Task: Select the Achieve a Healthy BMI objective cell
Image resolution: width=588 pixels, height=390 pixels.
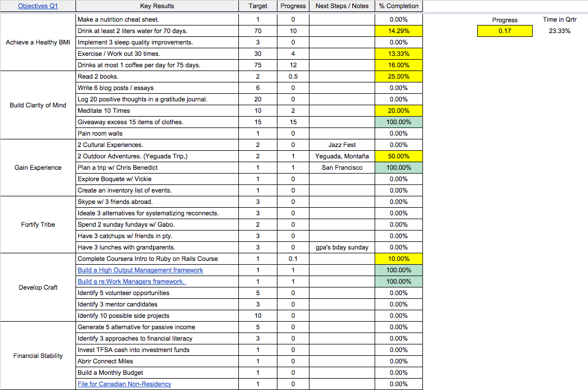Action: 38,42
